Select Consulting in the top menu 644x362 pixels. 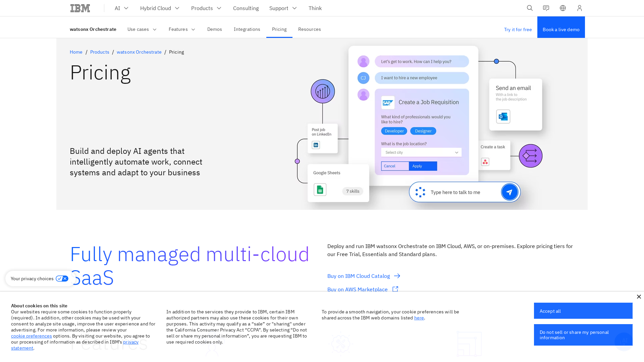pyautogui.click(x=246, y=8)
